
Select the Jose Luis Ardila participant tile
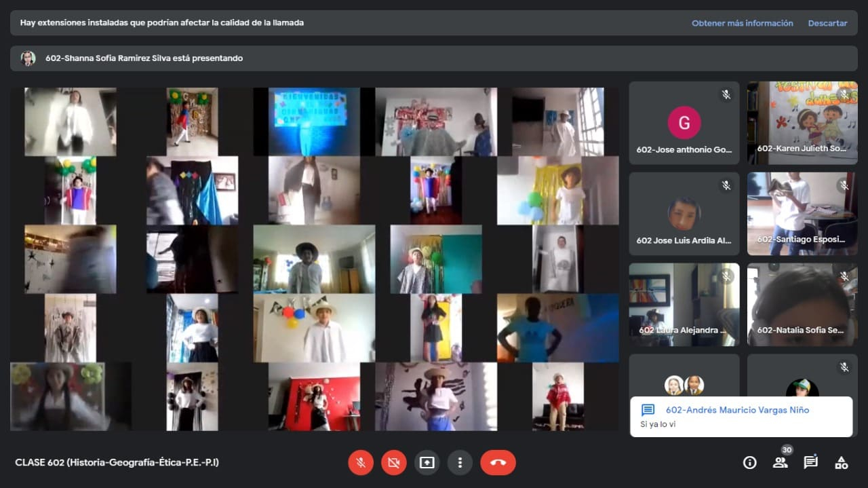pyautogui.click(x=684, y=214)
